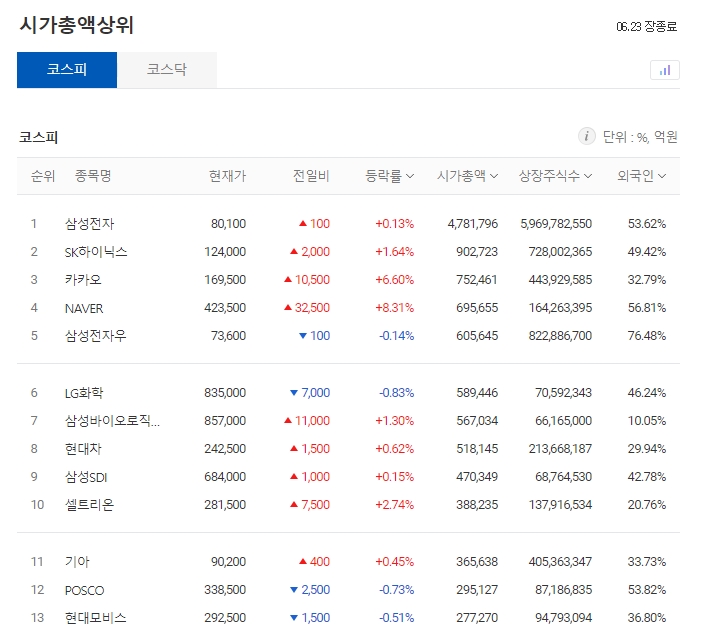Click 현대차 listed shares 213,668,187

click(560, 448)
